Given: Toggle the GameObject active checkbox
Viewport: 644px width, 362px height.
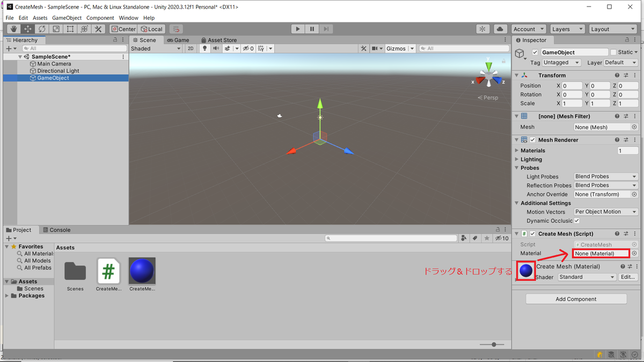Looking at the screenshot, I should (x=535, y=53).
